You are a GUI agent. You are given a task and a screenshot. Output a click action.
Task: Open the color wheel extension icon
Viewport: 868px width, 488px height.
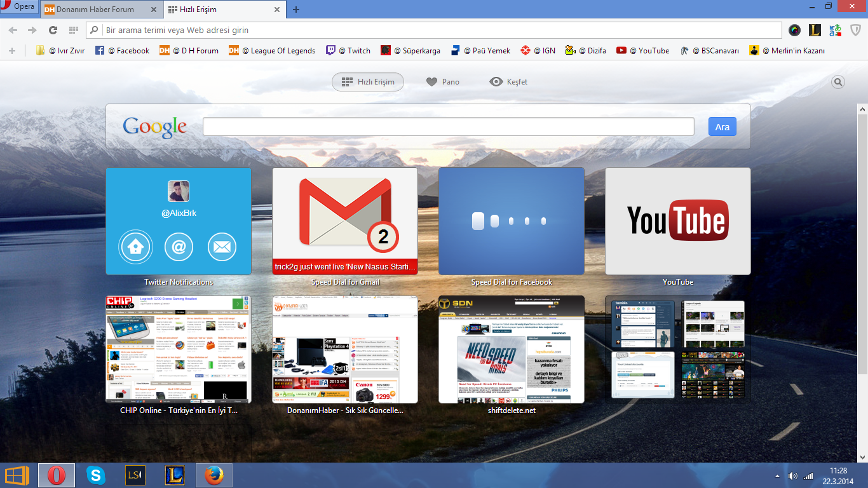(x=794, y=30)
